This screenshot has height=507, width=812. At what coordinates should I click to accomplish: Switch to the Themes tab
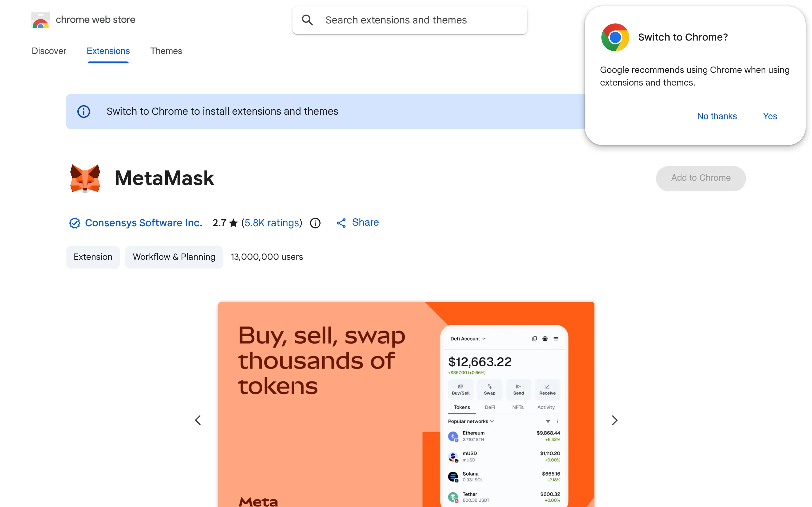tap(166, 51)
